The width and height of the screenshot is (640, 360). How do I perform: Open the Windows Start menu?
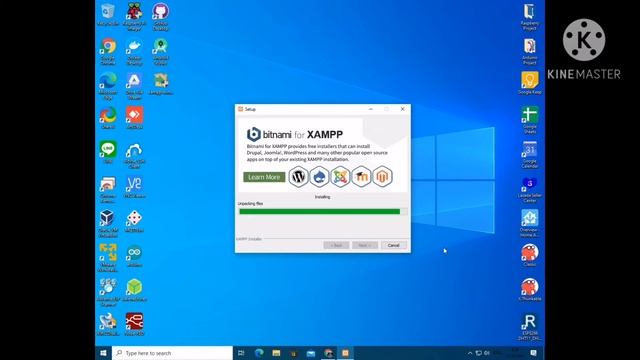[103, 353]
